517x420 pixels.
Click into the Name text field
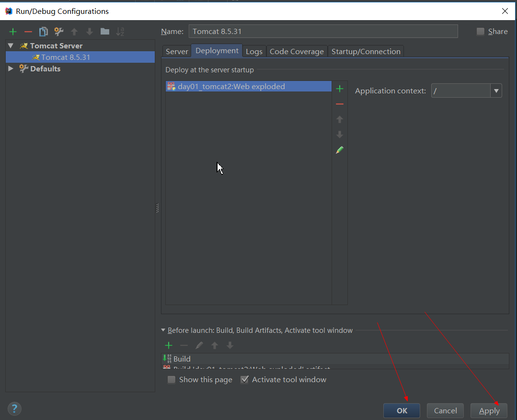(323, 32)
